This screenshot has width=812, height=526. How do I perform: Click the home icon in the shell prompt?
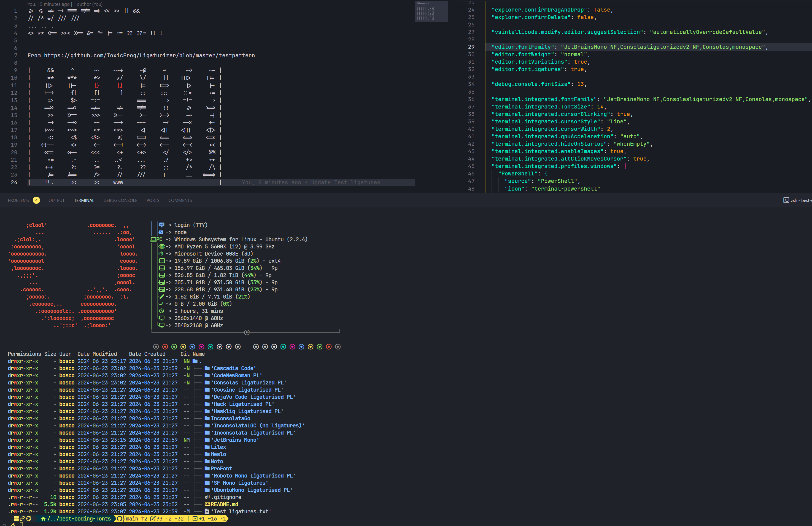point(43,519)
